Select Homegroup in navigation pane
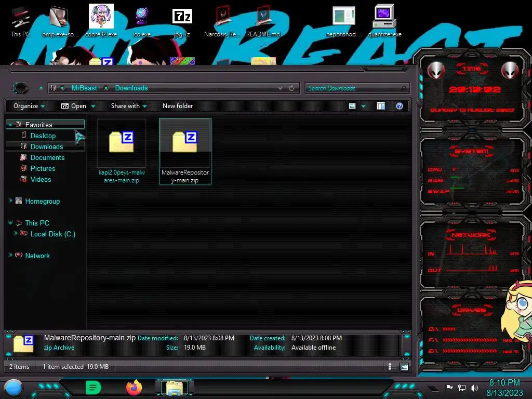This screenshot has height=399, width=532. click(x=43, y=201)
